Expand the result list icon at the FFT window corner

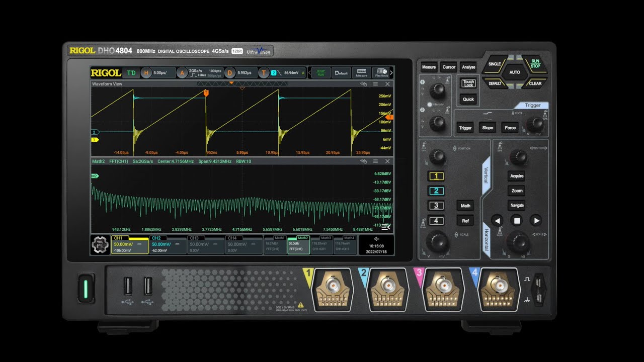[386, 227]
